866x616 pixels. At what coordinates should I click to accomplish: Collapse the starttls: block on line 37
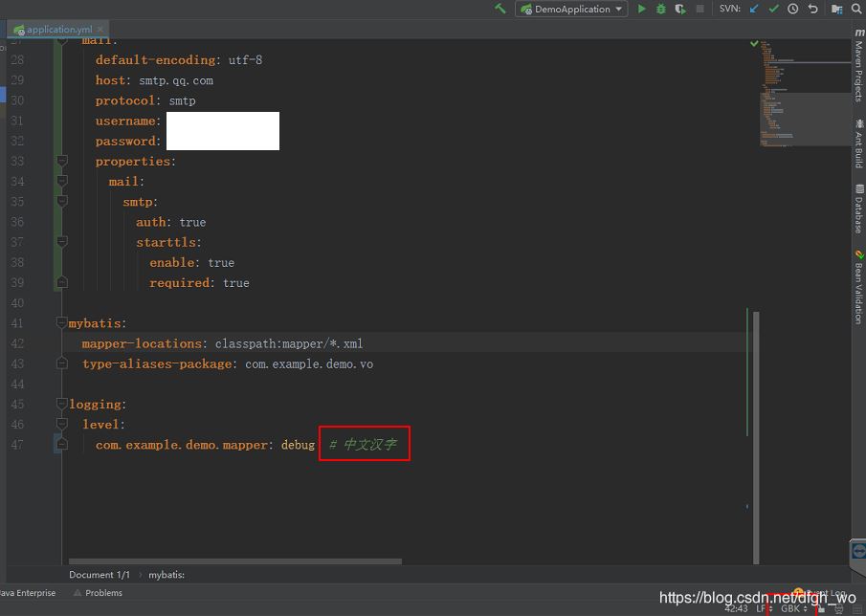pyautogui.click(x=62, y=242)
